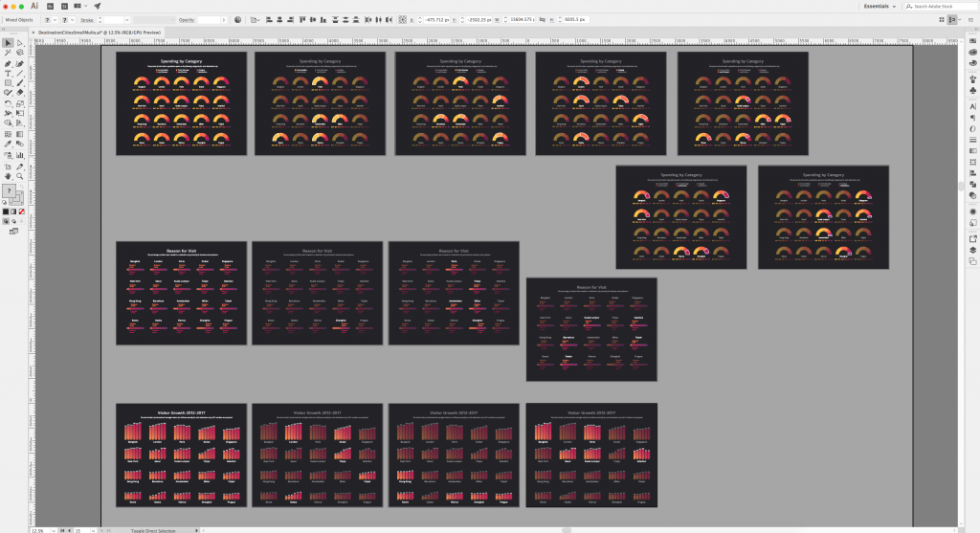
Task: Click vertical align top icon
Action: click(301, 20)
